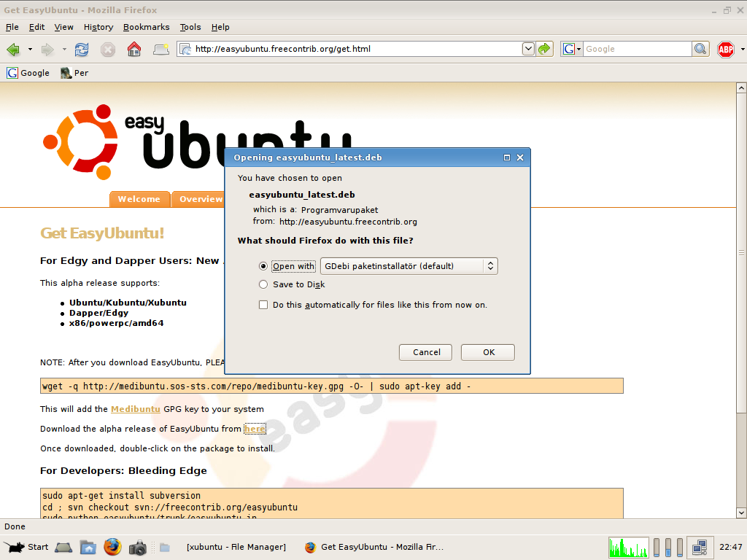The image size is (747, 560).
Task: Click OK in the download dialog
Action: coord(488,352)
